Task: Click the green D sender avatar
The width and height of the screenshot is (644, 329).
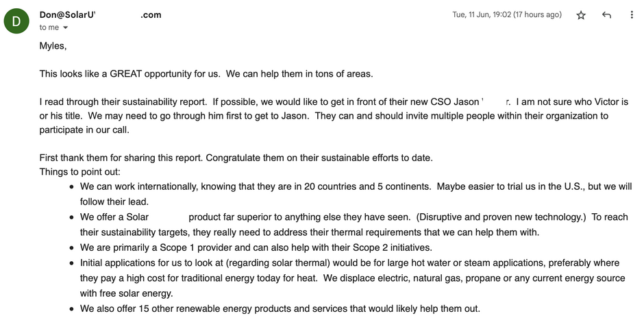Action: click(x=16, y=21)
